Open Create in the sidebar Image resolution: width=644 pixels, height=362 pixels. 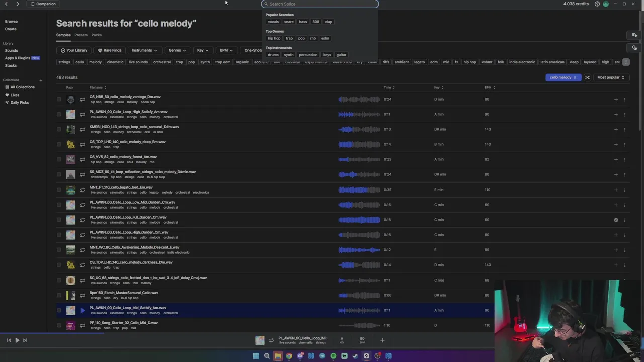click(11, 29)
